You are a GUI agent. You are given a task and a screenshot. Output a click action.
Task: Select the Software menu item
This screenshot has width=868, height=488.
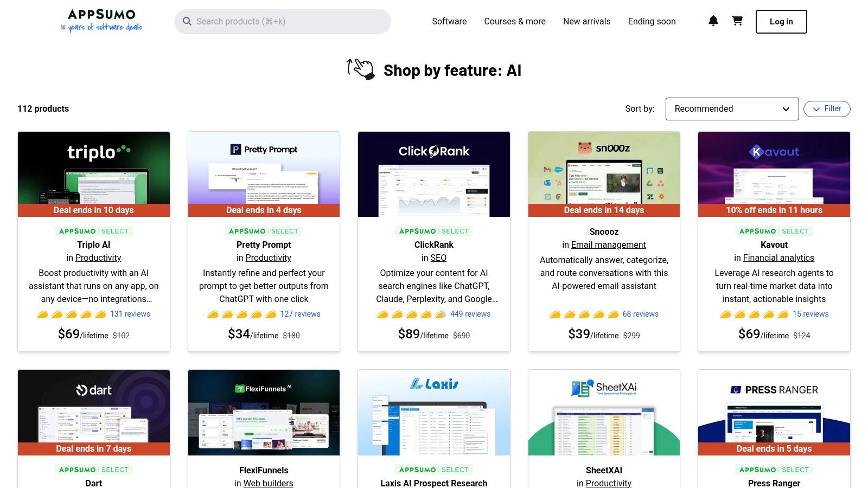(x=449, y=21)
